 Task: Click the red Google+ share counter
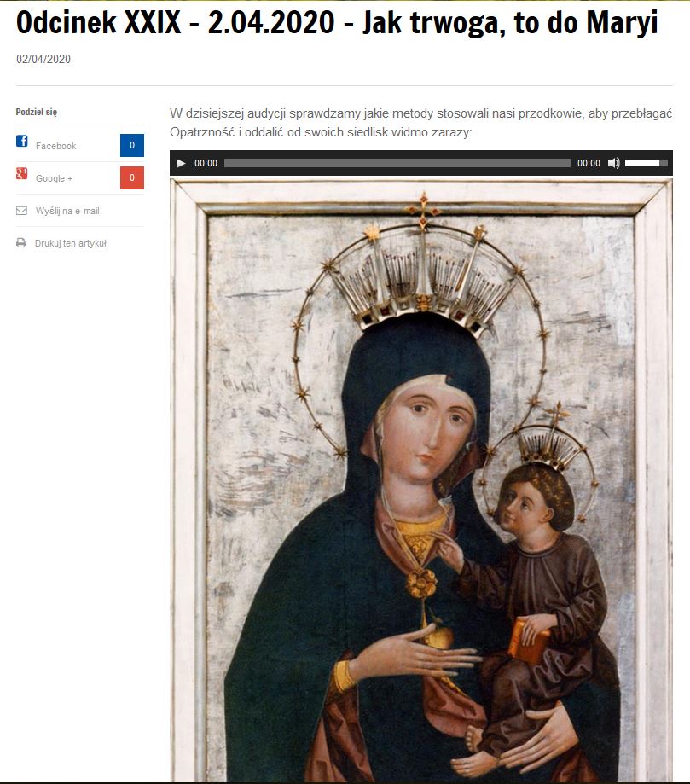coord(132,177)
